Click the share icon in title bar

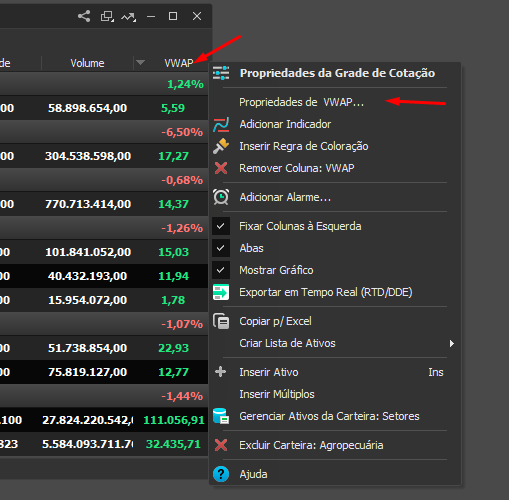click(x=84, y=16)
